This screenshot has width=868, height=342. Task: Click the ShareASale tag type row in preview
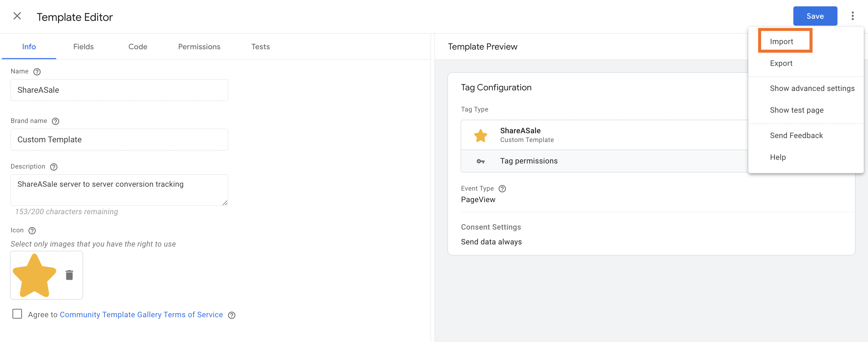tap(604, 135)
